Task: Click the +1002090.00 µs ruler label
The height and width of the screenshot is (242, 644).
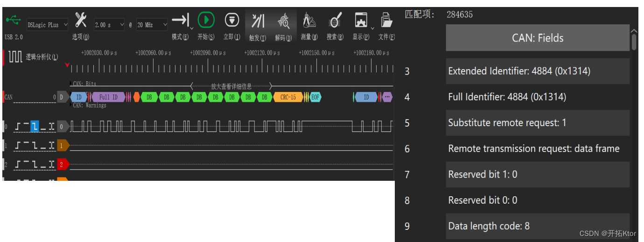Action: tap(208, 53)
